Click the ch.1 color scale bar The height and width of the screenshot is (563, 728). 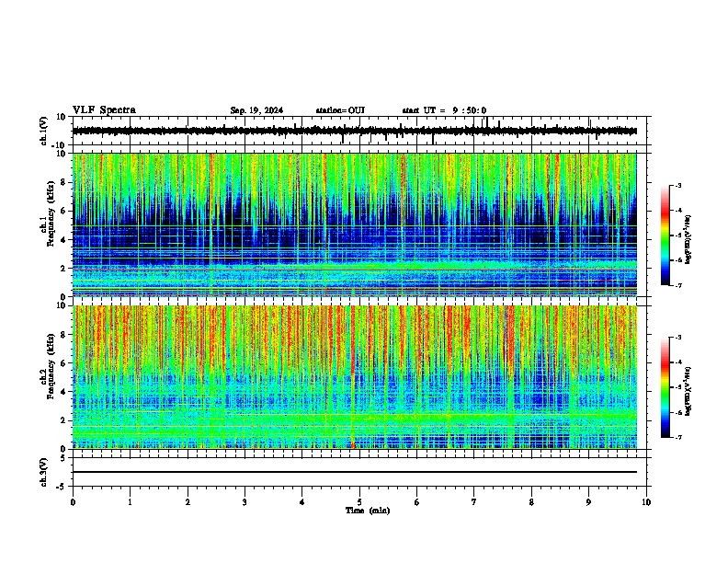pos(665,236)
